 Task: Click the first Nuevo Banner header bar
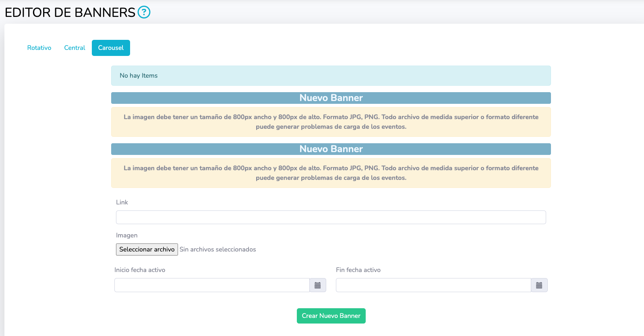331,98
